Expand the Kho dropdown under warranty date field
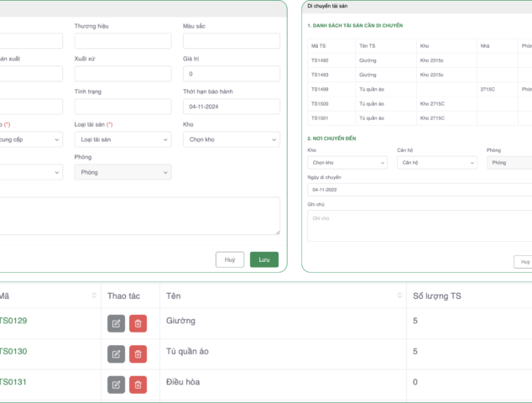The height and width of the screenshot is (403, 532). click(x=231, y=139)
